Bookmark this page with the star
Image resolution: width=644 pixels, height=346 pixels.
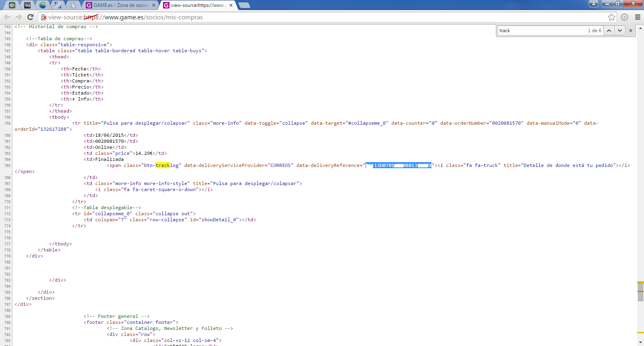click(x=611, y=17)
